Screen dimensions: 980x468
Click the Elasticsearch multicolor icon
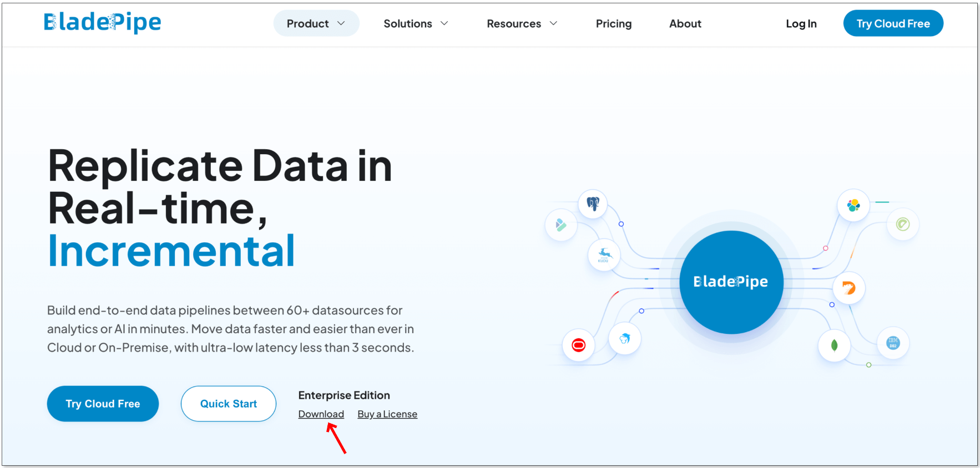[x=853, y=205]
